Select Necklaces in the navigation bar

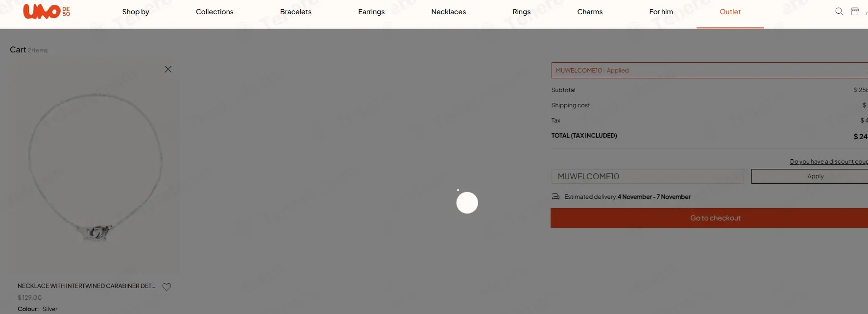[448, 12]
